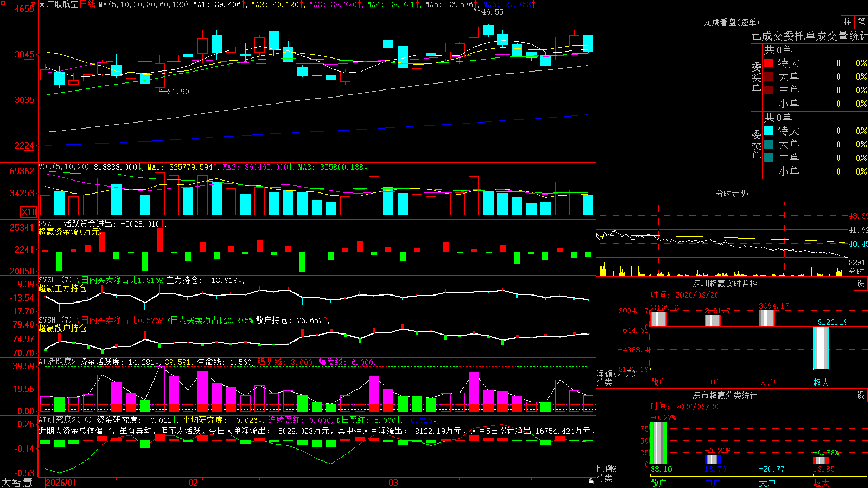Click the 散户 88.16 bar in 分类统计 chart
The image size is (868, 488).
click(x=659, y=443)
